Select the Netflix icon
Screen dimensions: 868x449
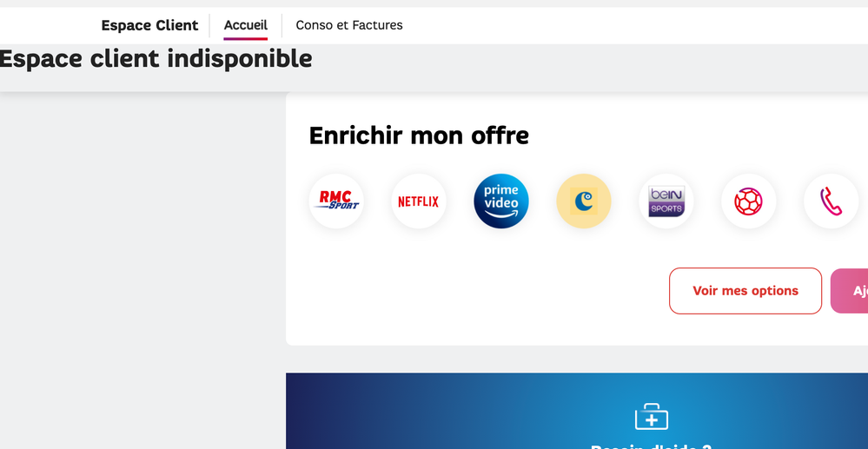pyautogui.click(x=418, y=201)
